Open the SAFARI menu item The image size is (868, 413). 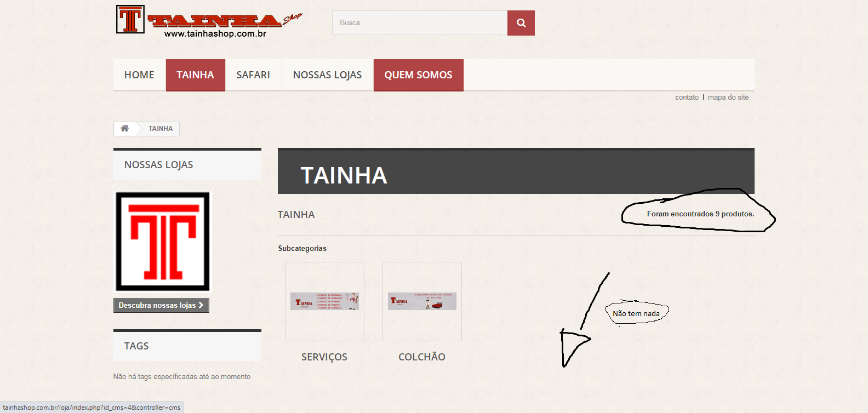tap(253, 75)
